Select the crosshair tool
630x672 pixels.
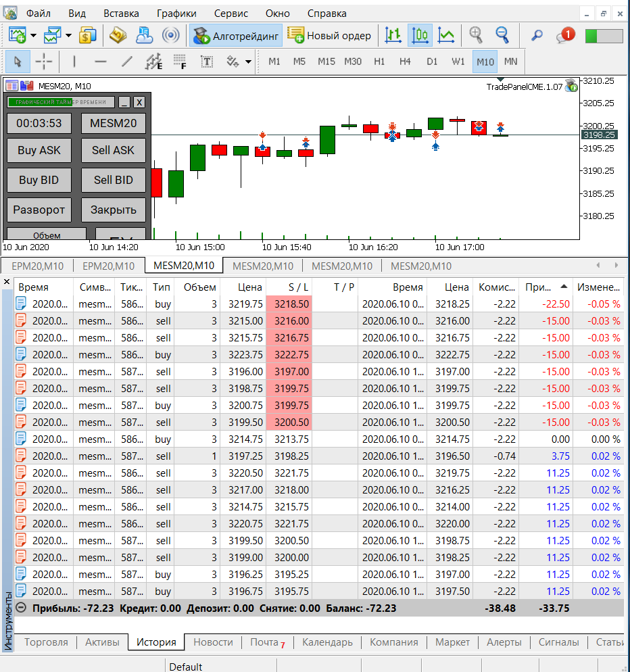click(44, 62)
